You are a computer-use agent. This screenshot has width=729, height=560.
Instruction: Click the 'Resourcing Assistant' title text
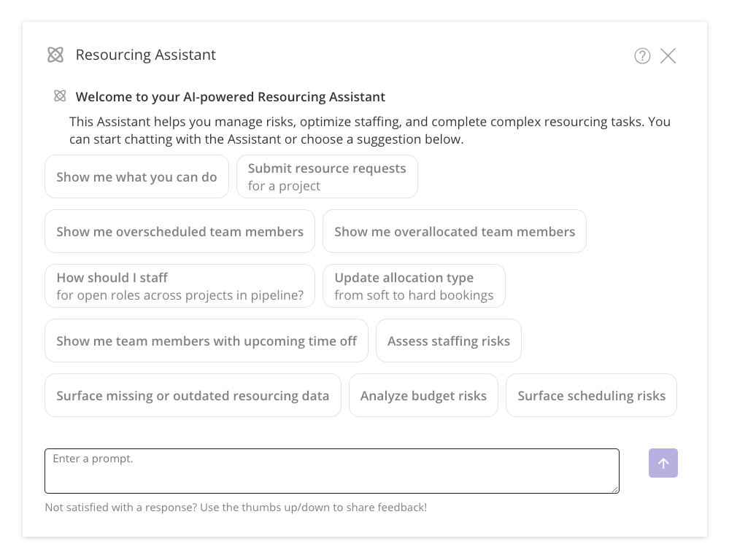(x=145, y=55)
